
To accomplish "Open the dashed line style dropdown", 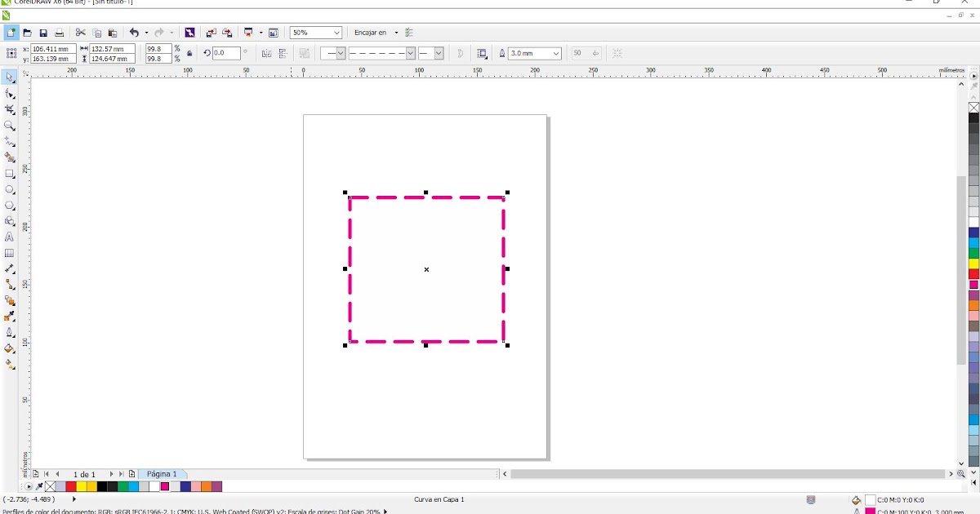I will pos(409,52).
